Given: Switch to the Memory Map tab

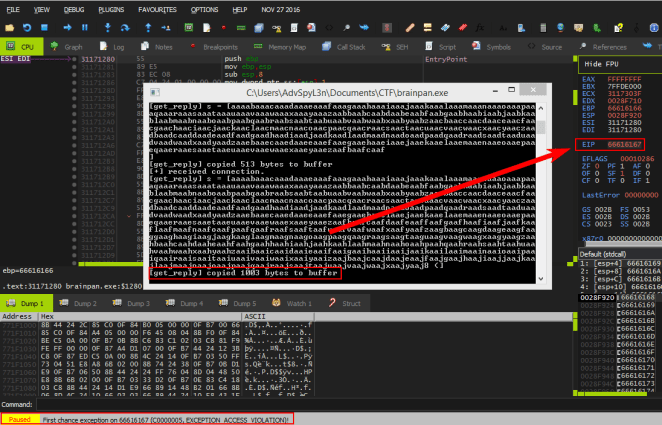Looking at the screenshot, I should [x=280, y=46].
